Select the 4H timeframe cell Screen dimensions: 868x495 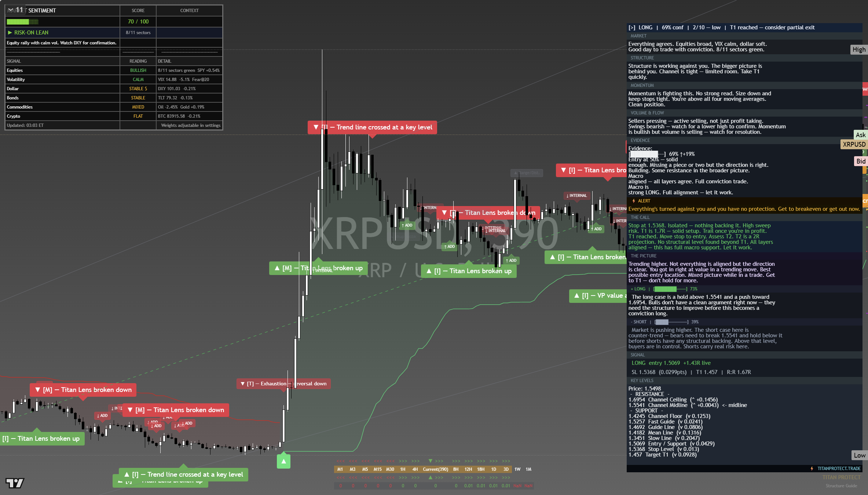point(415,469)
